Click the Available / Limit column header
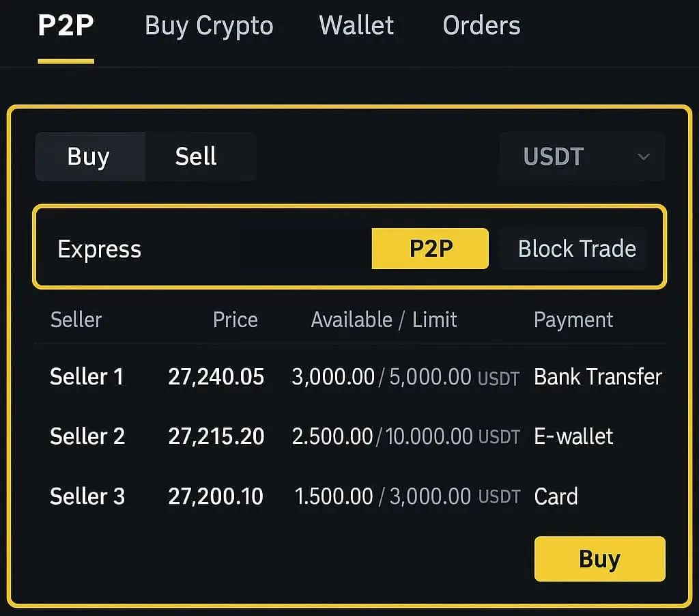The image size is (699, 616). tap(384, 320)
